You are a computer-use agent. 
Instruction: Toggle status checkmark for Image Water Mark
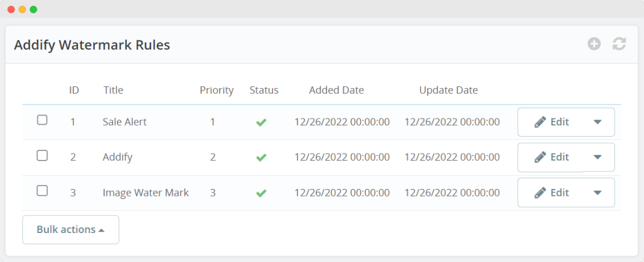(261, 193)
